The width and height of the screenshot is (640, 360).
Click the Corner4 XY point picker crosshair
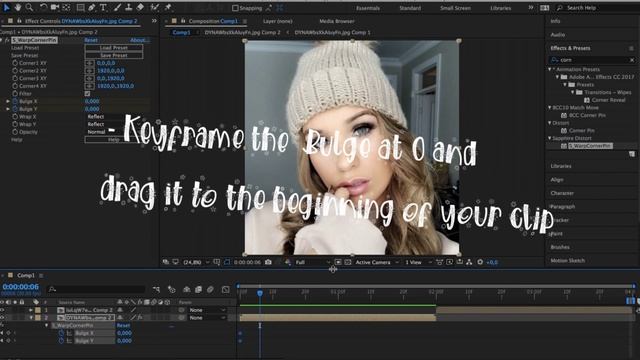[x=90, y=86]
